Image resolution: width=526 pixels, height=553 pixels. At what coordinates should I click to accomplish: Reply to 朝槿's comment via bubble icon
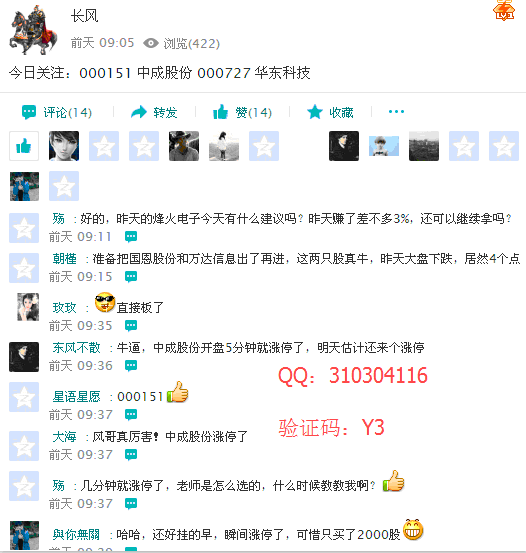pos(131,276)
